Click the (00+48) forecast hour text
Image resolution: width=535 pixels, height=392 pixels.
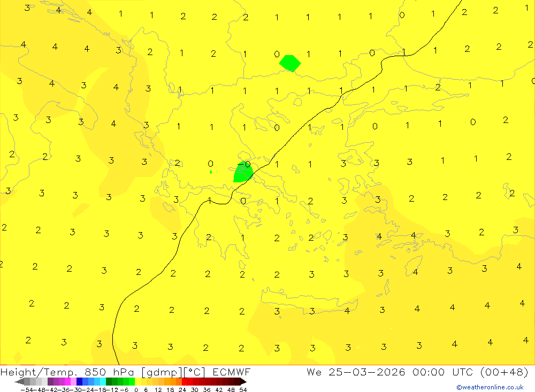[504, 372]
